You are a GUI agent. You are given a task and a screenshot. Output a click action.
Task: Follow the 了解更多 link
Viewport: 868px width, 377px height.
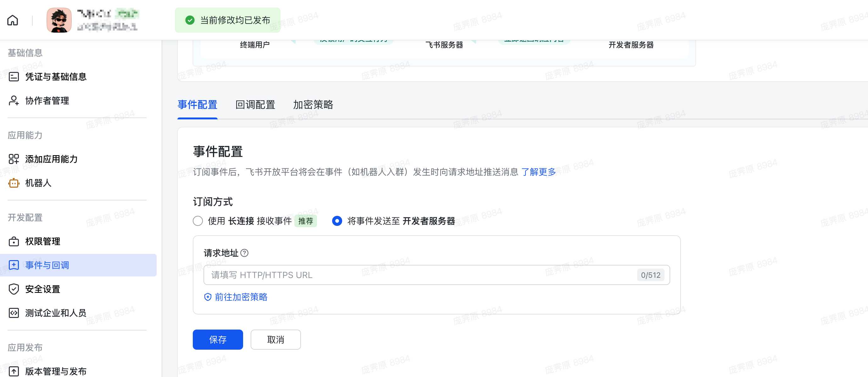point(538,172)
